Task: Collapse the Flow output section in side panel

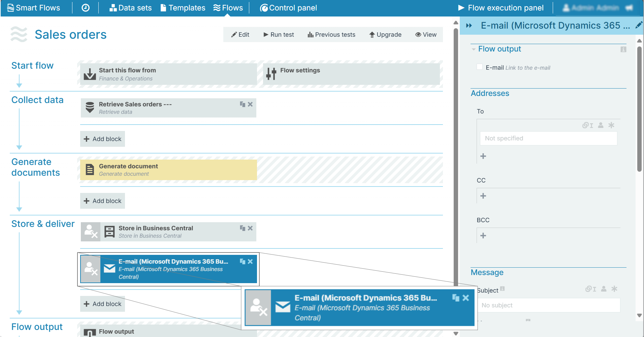Action: tap(474, 49)
